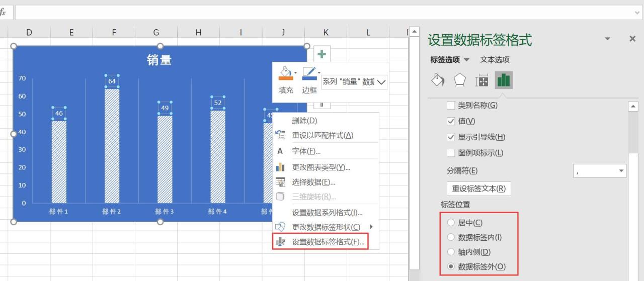644x281 pixels.
Task: Expand the 标签选项 dropdown arrow
Action: click(x=466, y=60)
